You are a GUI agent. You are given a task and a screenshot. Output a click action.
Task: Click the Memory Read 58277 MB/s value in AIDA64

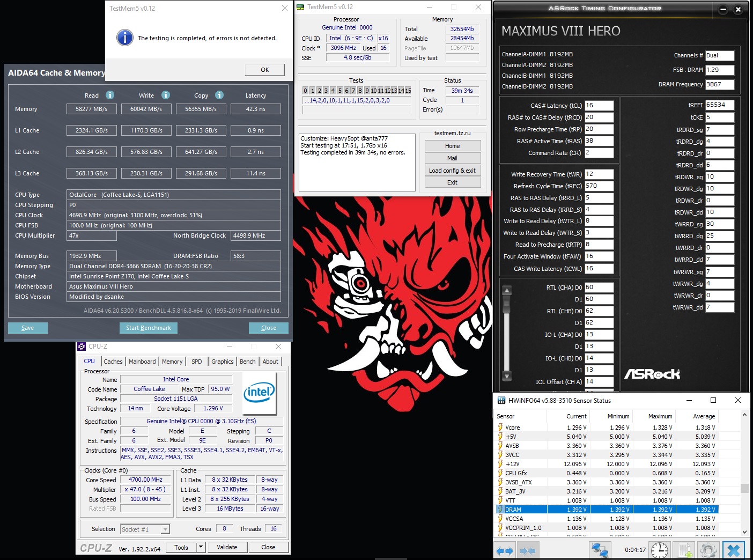(92, 109)
